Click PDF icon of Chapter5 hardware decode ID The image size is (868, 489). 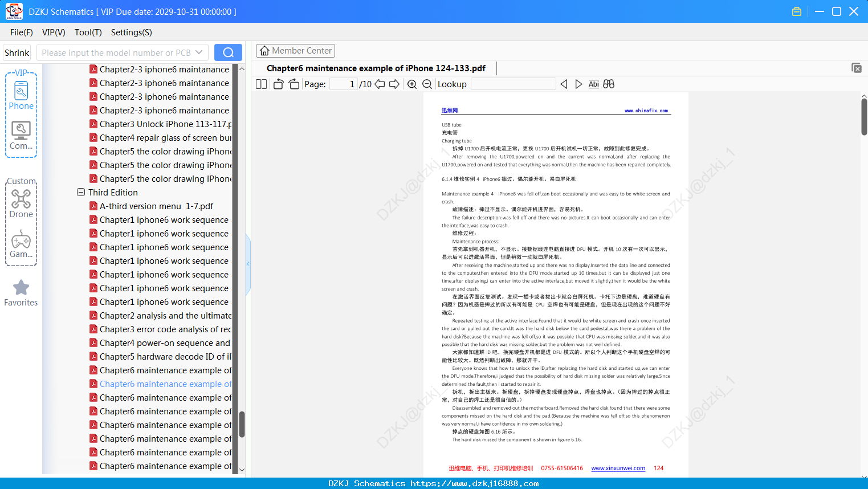click(93, 356)
